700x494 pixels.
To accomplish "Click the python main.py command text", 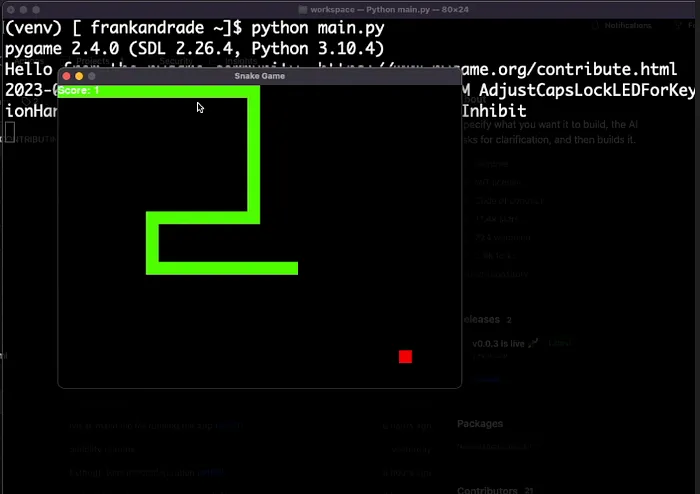I will [317, 28].
